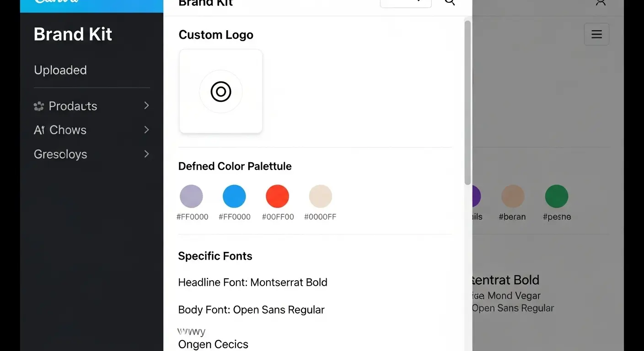Expand the Products chevron
Image resolution: width=644 pixels, height=351 pixels.
146,106
